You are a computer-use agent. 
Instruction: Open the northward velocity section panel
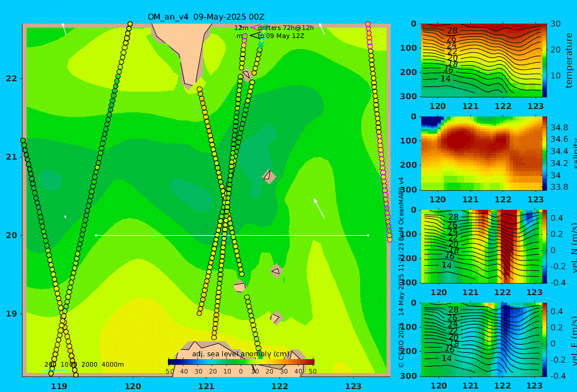pos(481,246)
